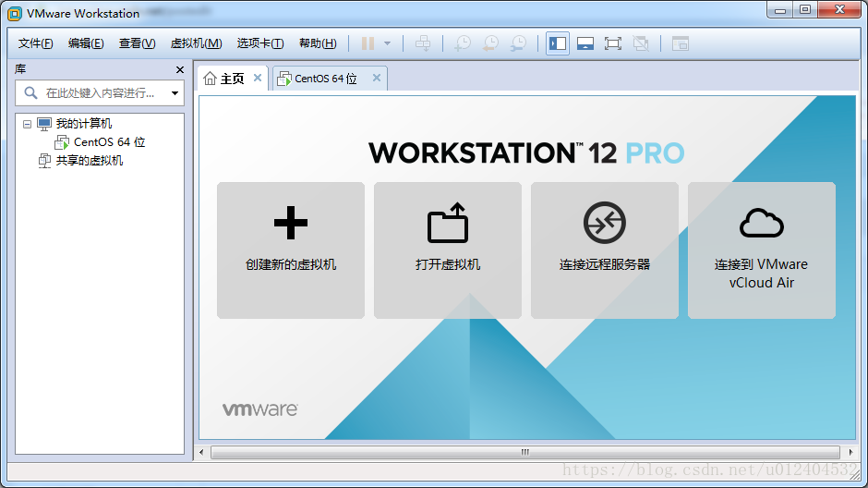The width and height of the screenshot is (868, 488).
Task: Click the remote server arrows icon
Action: (605, 223)
